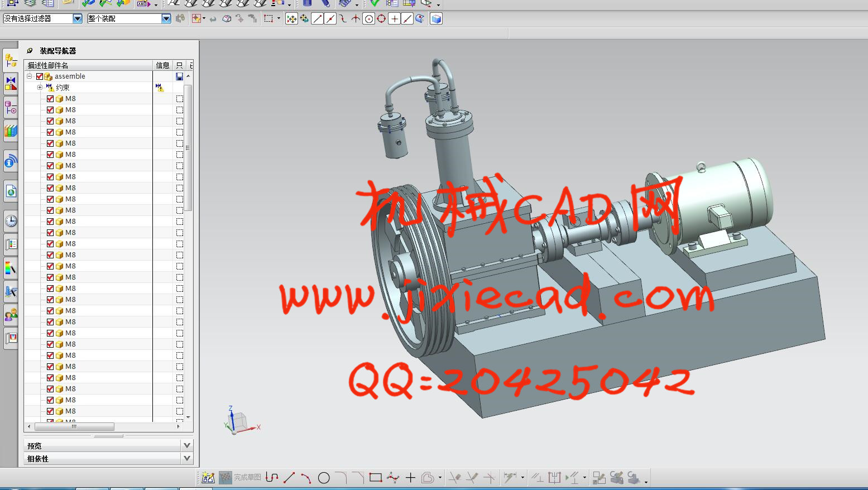Click the Line sketch tool in bottom toolbar

pos(289,478)
